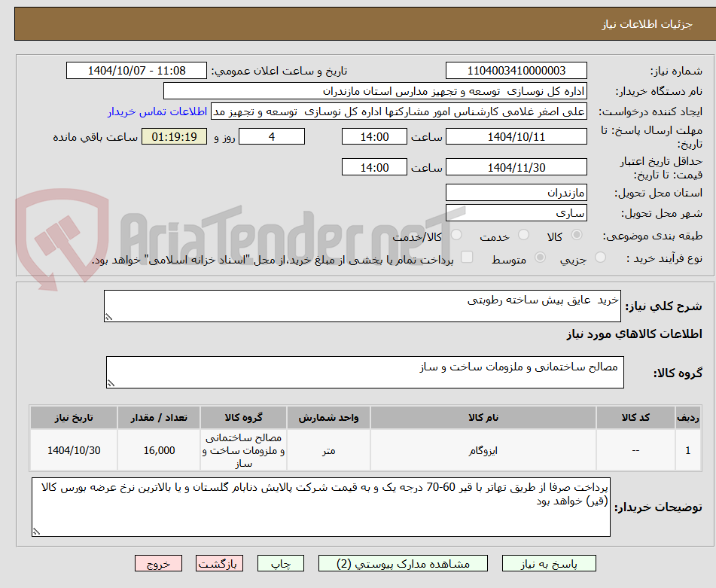The width and height of the screenshot is (716, 588).
Task: Click the announcement date field 1404/10/07
Action: pyautogui.click(x=136, y=71)
